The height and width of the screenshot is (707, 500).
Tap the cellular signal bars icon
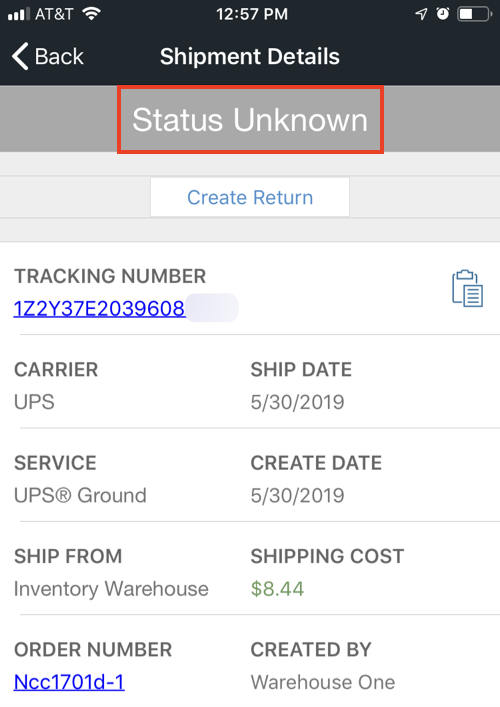point(19,14)
